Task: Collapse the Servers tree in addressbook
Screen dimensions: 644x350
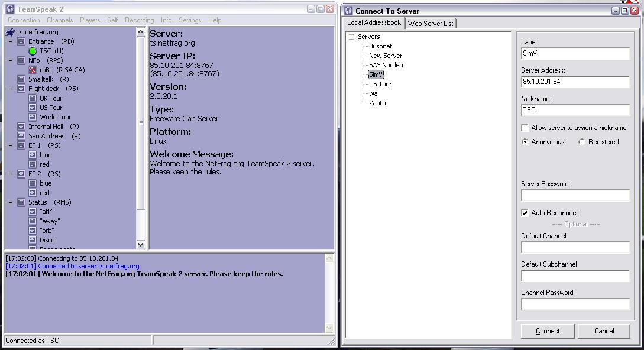Action: 352,37
